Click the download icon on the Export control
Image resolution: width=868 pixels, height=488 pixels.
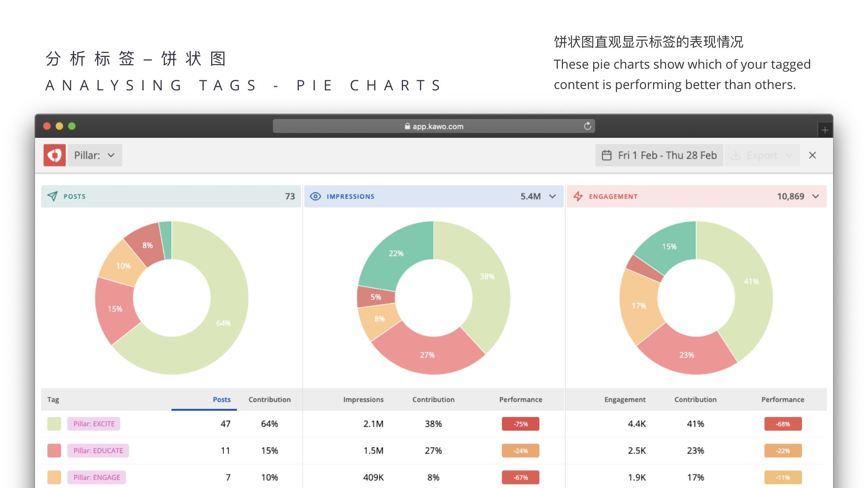tap(736, 155)
